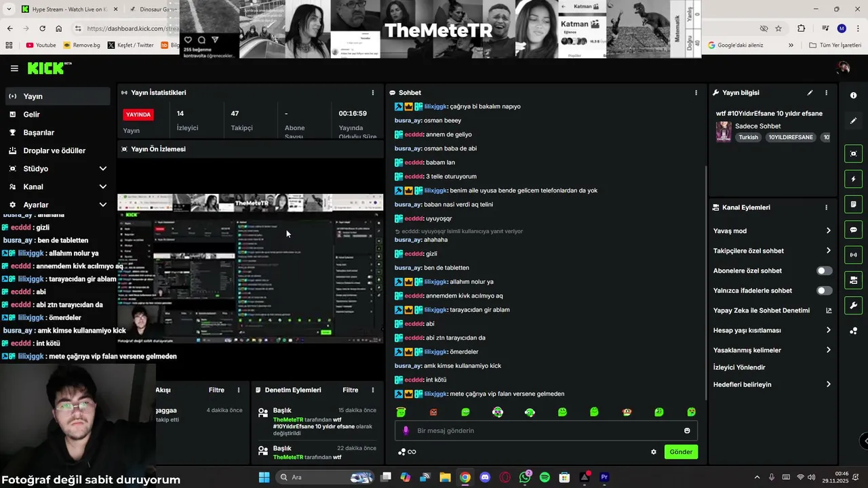Click the Sadece Sohbet category thumbnail

pos(724,131)
